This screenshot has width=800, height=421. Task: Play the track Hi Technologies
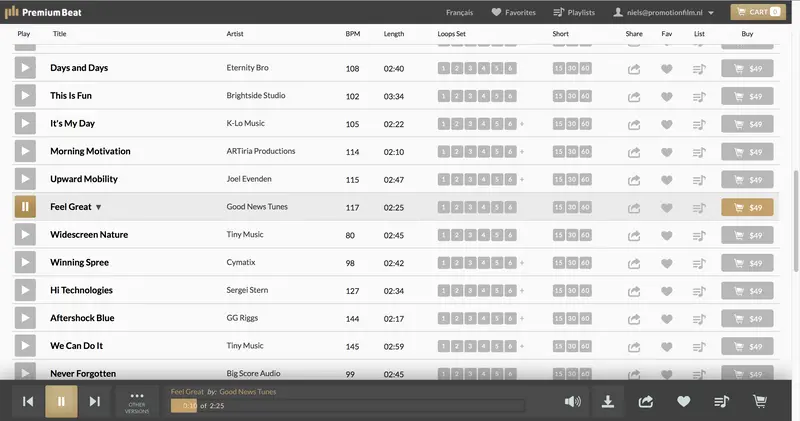(25, 290)
